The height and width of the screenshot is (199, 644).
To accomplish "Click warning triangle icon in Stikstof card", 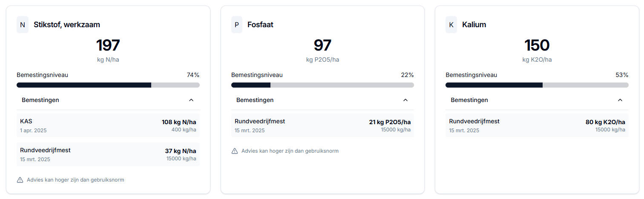I will [x=20, y=180].
